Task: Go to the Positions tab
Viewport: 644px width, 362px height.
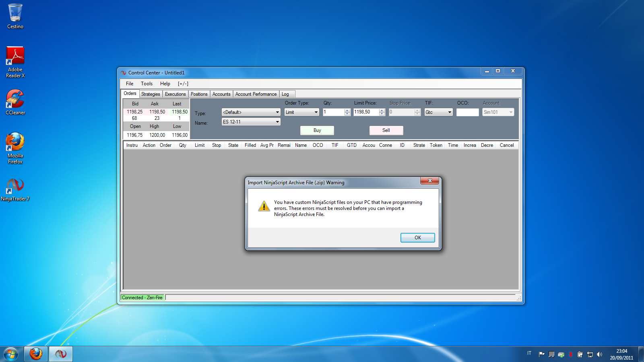Action: pos(199,94)
